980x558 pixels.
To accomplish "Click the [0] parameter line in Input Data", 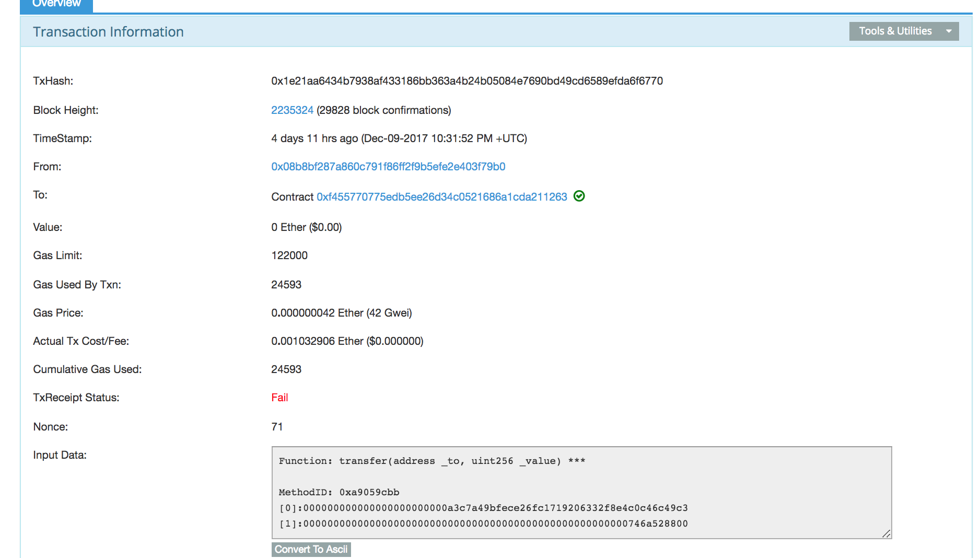I will 483,508.
